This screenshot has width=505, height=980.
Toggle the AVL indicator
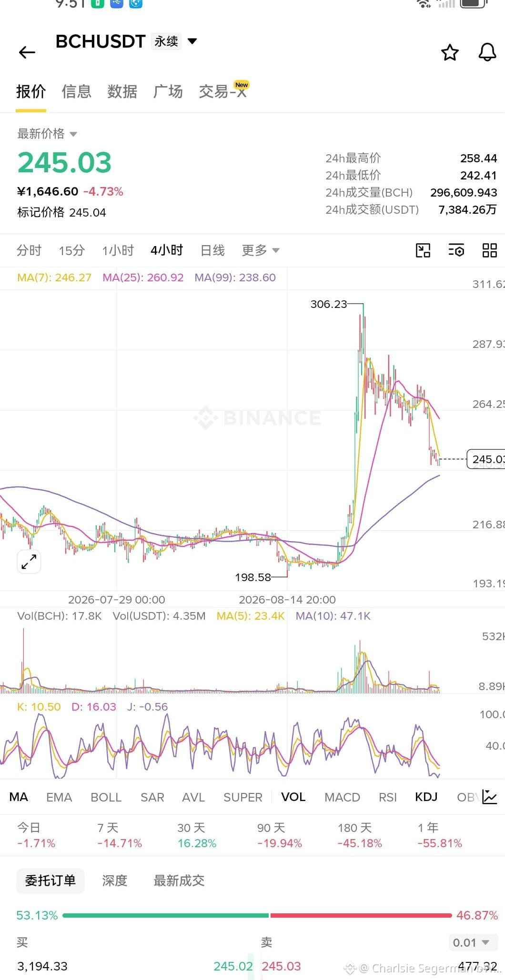(193, 797)
